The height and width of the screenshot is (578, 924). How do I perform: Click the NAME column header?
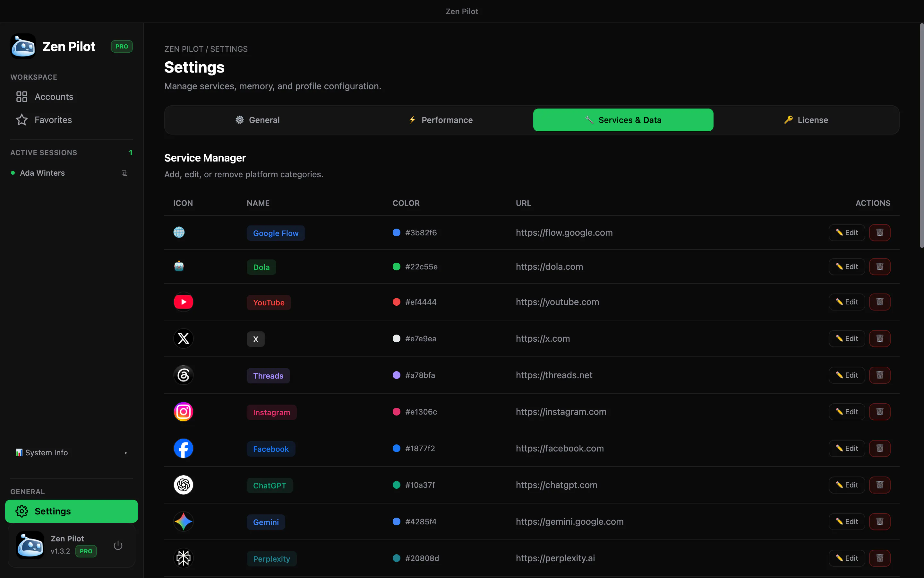pos(258,203)
